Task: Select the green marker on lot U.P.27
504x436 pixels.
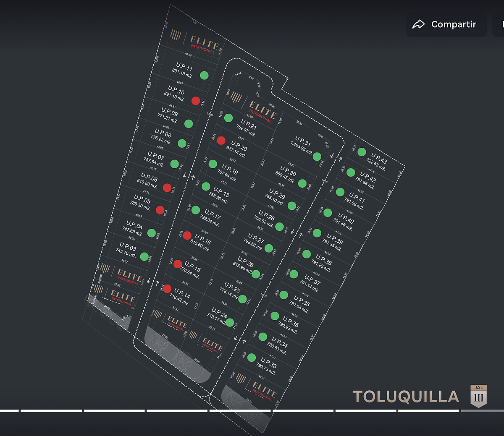Action: (269, 248)
